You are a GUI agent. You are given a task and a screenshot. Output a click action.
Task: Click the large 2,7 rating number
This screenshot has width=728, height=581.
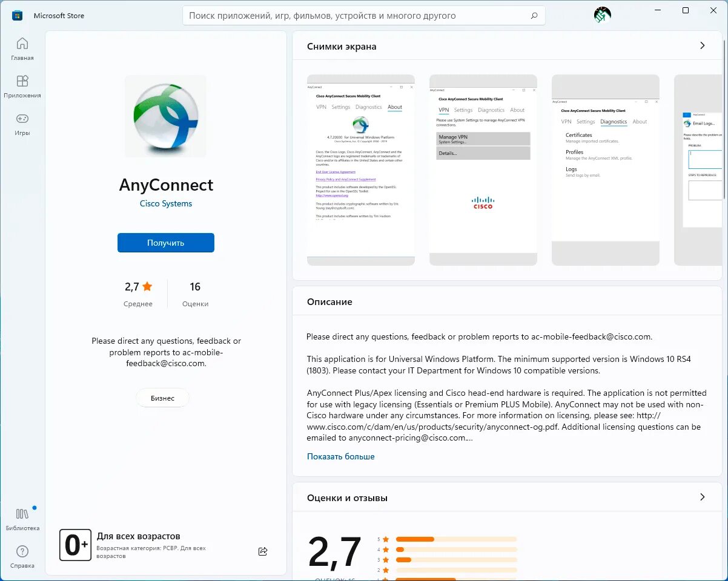pos(335,552)
